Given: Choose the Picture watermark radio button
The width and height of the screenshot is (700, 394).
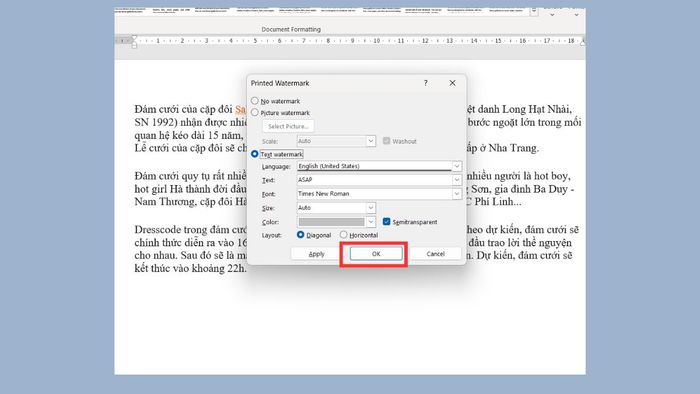Looking at the screenshot, I should coord(255,112).
